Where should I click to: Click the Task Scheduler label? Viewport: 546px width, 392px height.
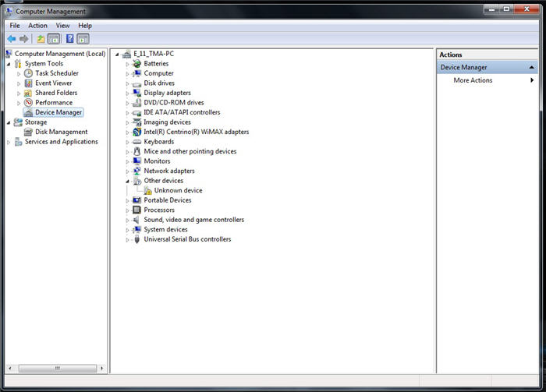[57, 73]
